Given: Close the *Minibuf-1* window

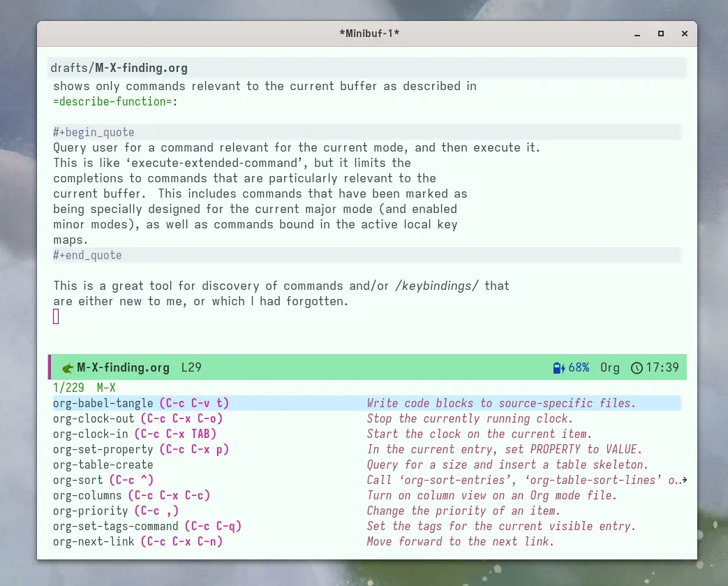Looking at the screenshot, I should [684, 34].
